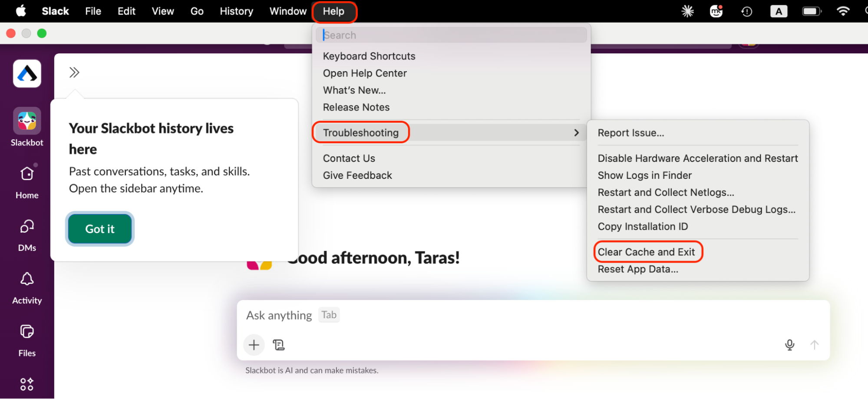Image resolution: width=868 pixels, height=399 pixels.
Task: Go to Home in the sidebar
Action: pyautogui.click(x=27, y=182)
